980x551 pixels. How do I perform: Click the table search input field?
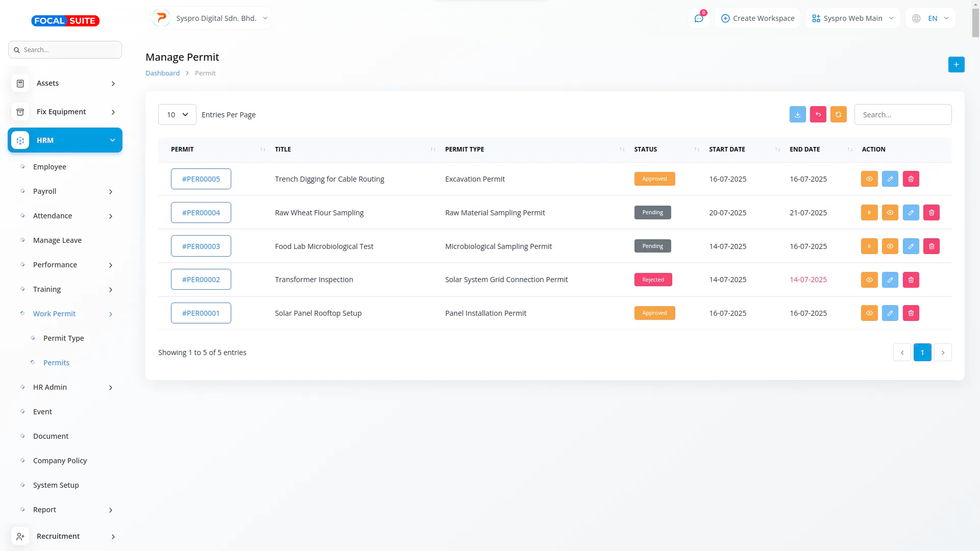point(902,115)
